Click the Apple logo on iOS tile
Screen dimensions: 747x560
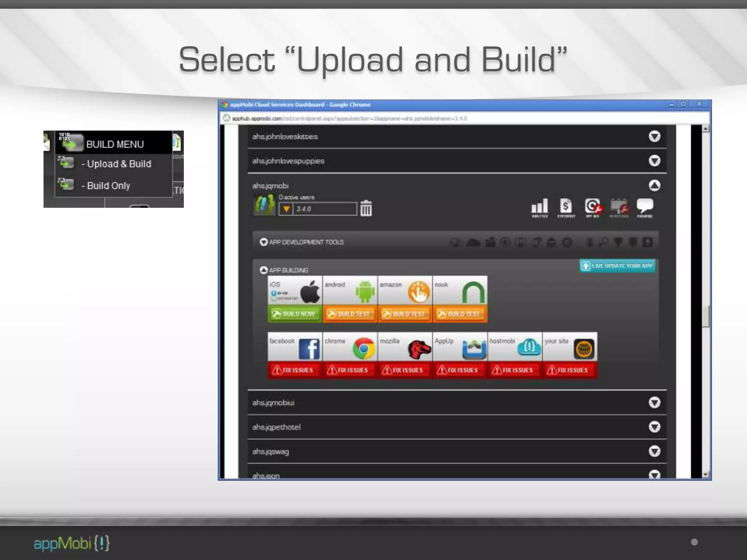tap(310, 292)
